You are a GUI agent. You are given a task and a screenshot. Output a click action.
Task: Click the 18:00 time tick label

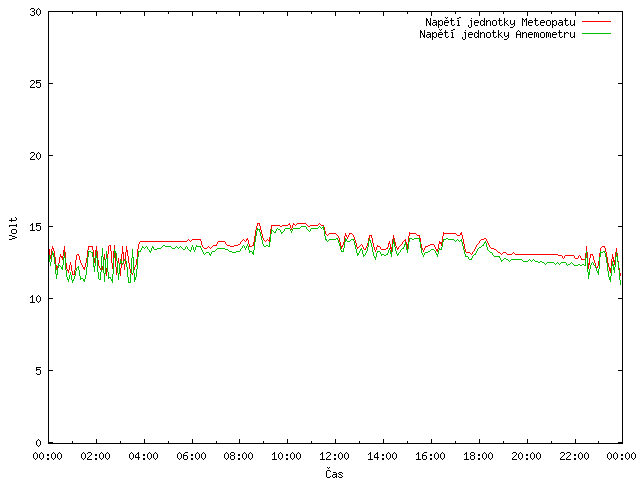coord(478,456)
